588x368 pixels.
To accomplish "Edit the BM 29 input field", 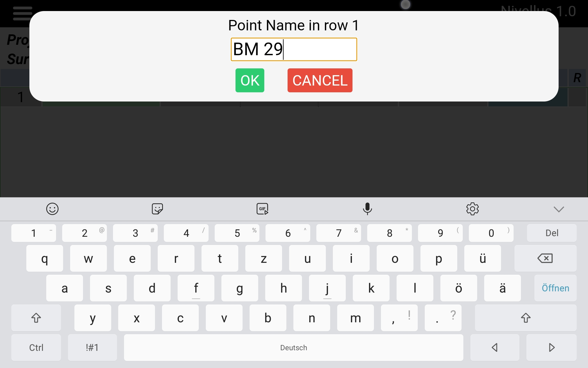I will pos(294,49).
